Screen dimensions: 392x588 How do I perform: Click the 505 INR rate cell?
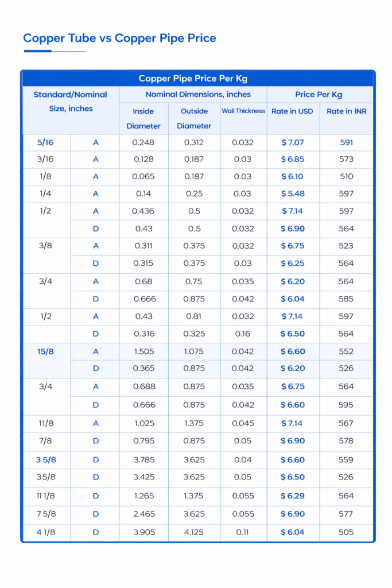pyautogui.click(x=346, y=532)
